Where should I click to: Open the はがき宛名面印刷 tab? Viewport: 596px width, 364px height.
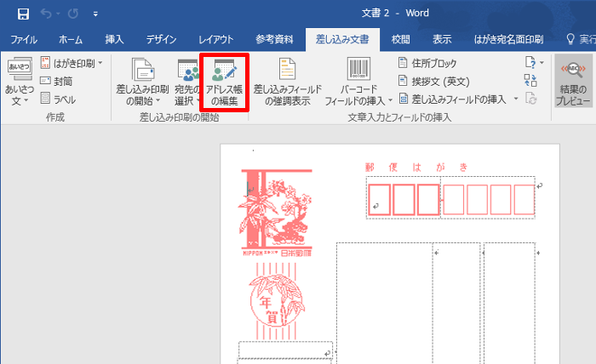(508, 39)
